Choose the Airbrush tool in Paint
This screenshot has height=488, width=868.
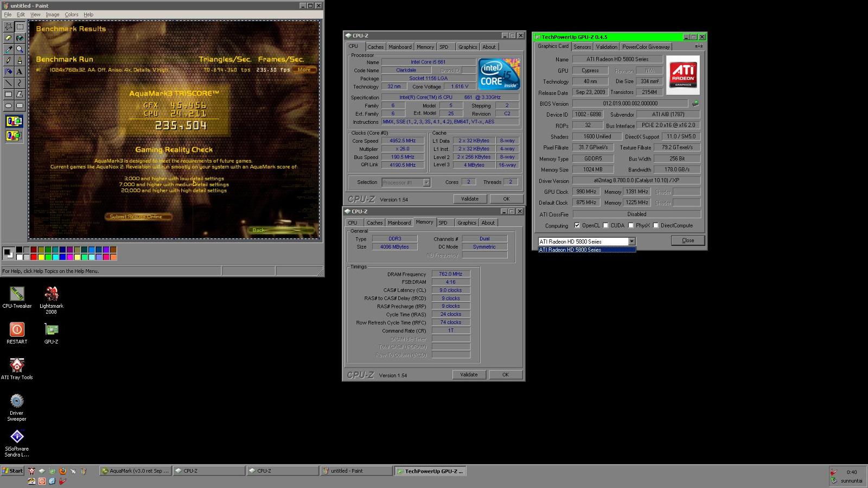[x=9, y=72]
